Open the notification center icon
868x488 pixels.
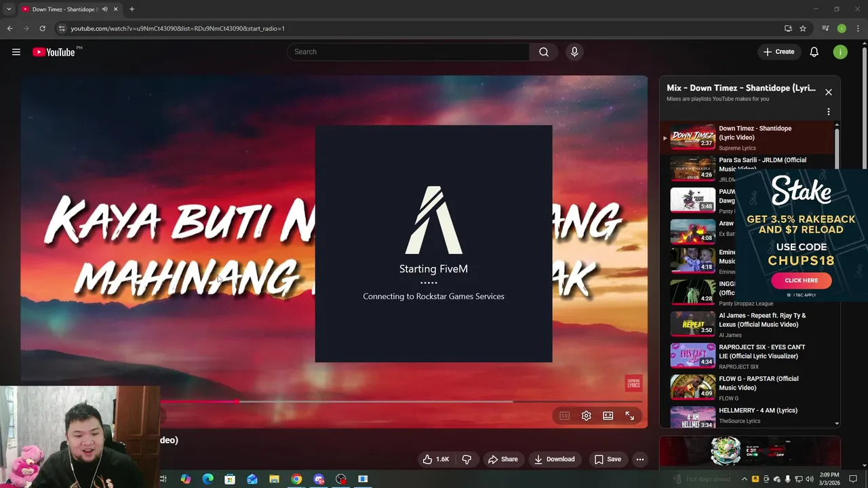click(853, 479)
